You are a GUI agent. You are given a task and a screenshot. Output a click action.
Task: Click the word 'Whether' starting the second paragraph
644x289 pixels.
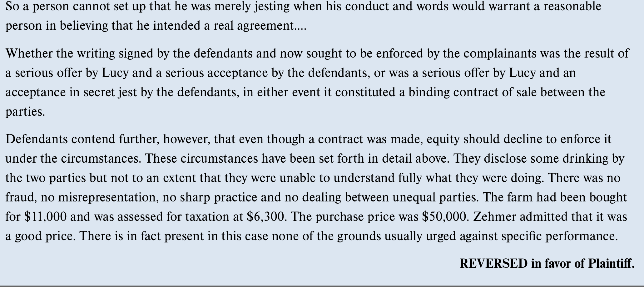tap(29, 53)
